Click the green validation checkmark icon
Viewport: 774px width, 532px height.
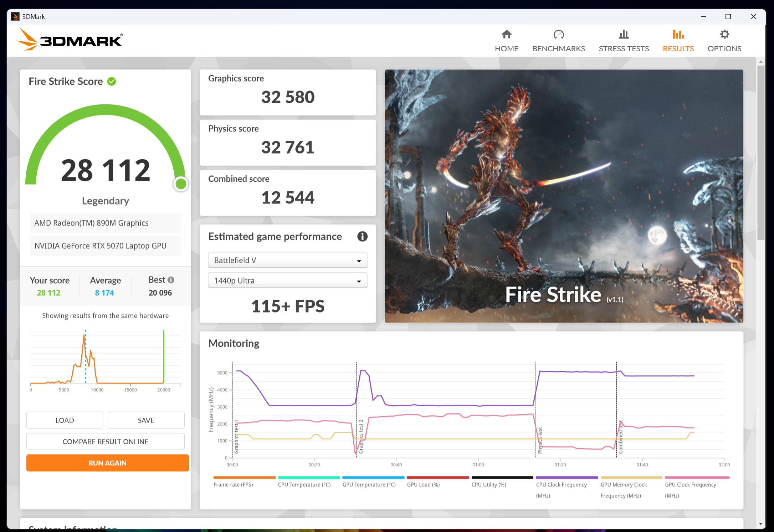(112, 82)
